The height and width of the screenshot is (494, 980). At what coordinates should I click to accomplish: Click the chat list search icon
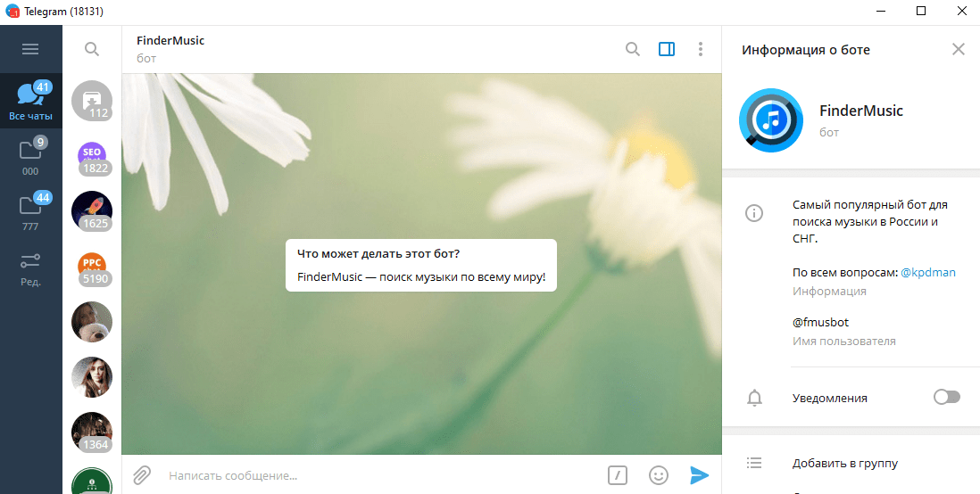[x=91, y=49]
